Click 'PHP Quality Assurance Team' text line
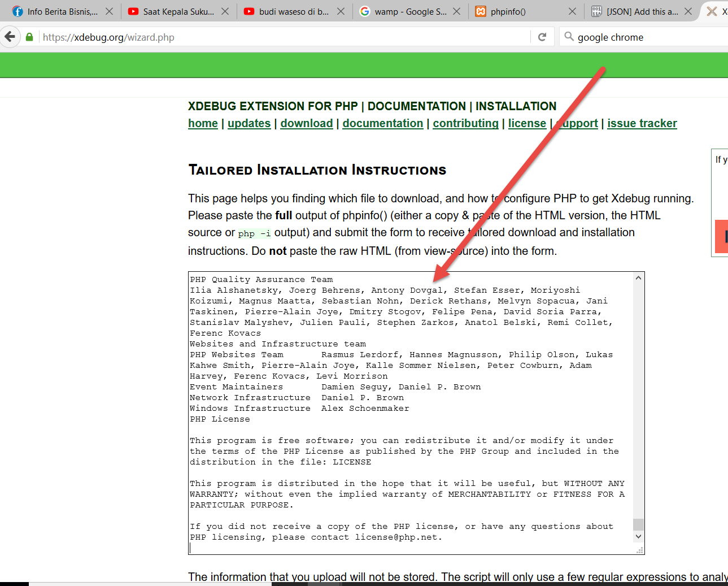This screenshot has height=586, width=728. coord(261,279)
